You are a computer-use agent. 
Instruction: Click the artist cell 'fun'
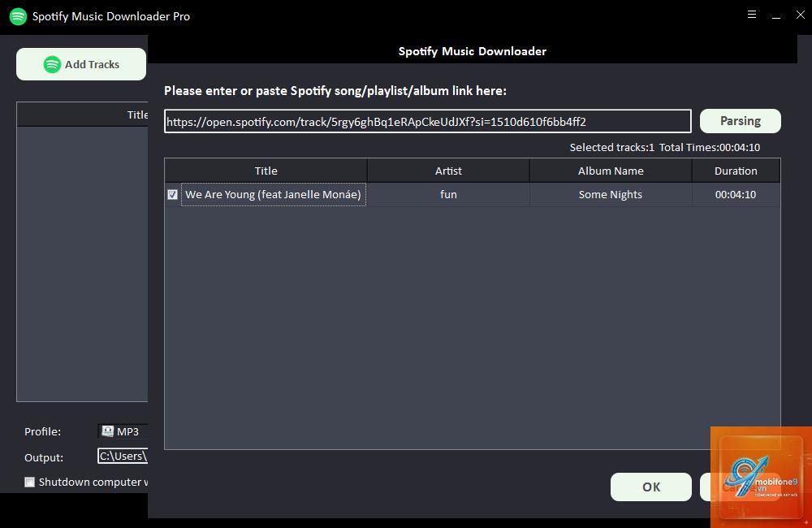[448, 194]
